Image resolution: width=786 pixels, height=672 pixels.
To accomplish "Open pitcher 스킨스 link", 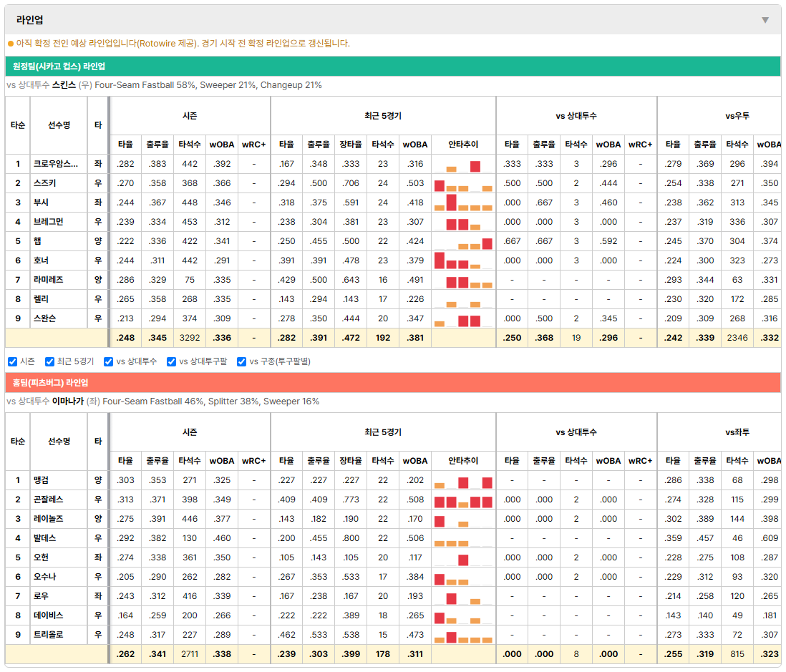I will click(64, 85).
